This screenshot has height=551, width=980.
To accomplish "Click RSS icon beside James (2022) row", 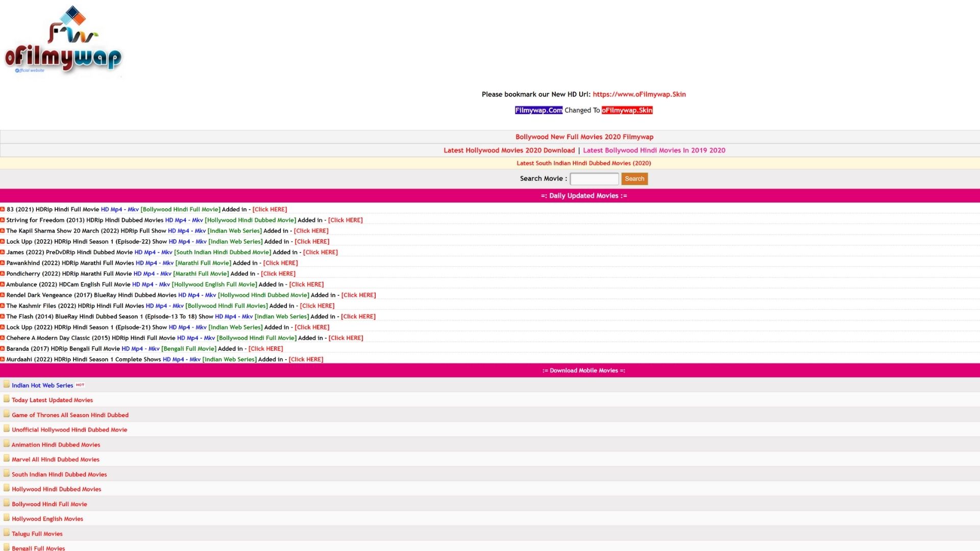I will pyautogui.click(x=3, y=252).
